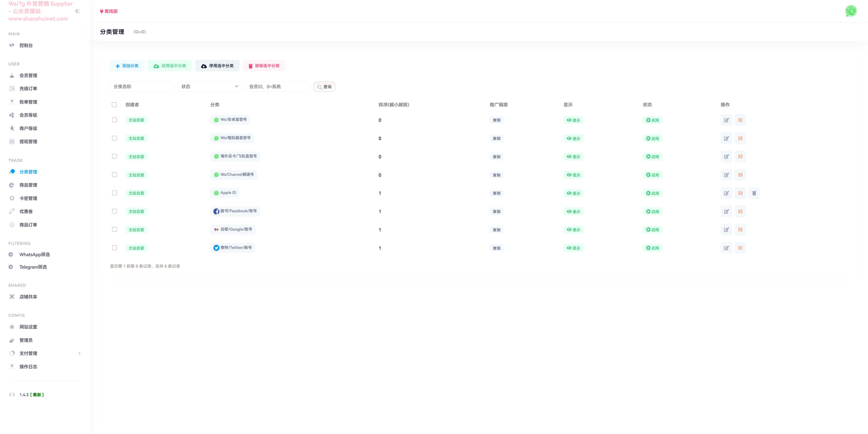Click green user avatar at top right
Viewport: 868px width, 434px height.
(x=851, y=11)
